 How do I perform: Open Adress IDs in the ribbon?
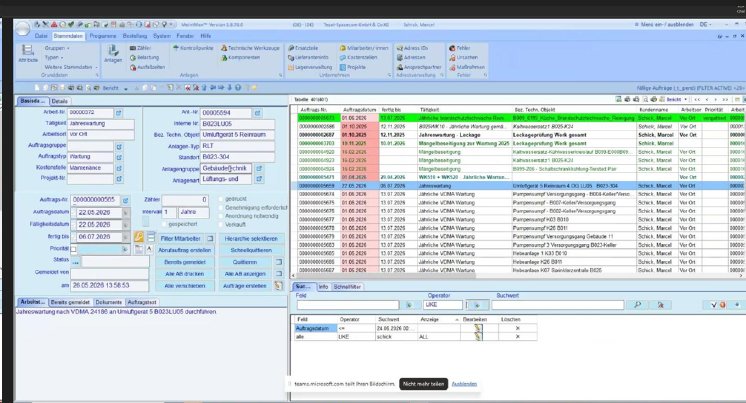pyautogui.click(x=412, y=48)
